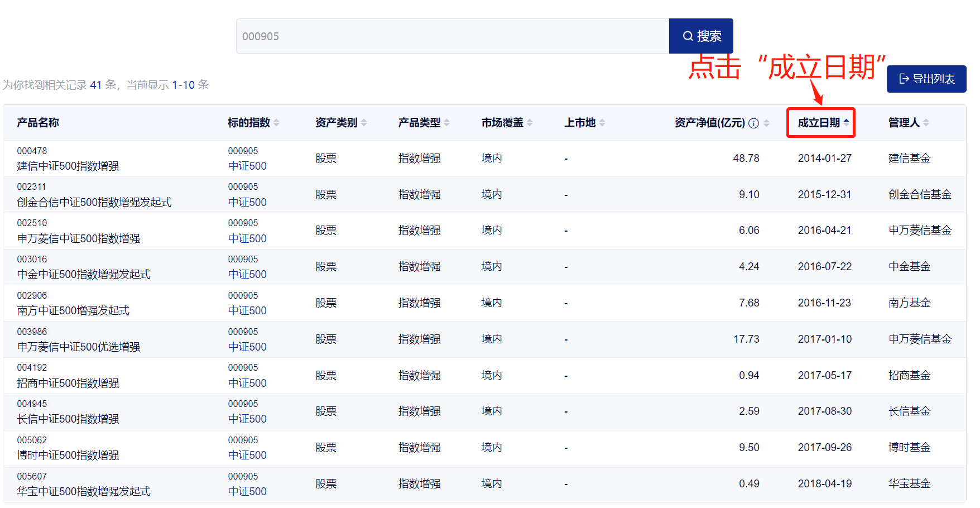Sort by 资产类别 using its arrow icon

[x=364, y=123]
